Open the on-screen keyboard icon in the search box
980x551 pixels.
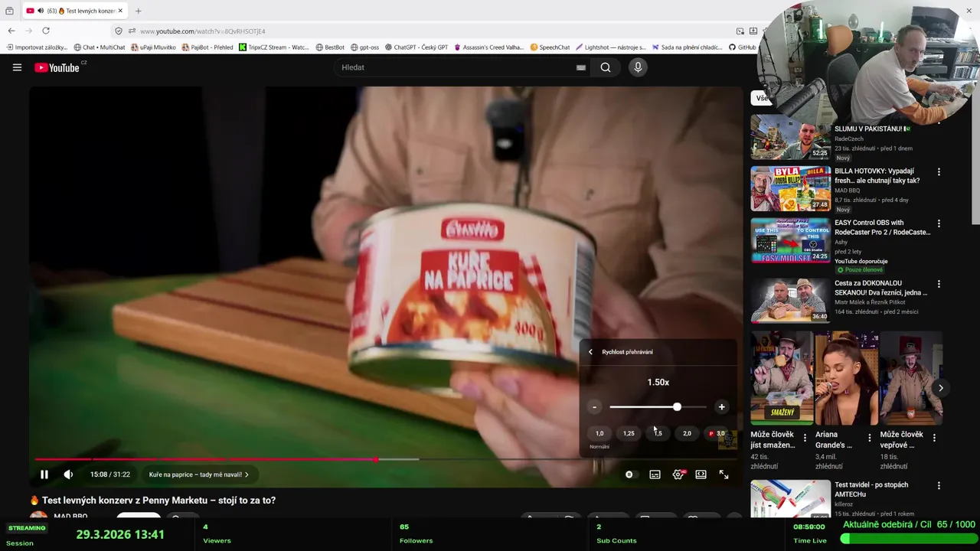click(x=581, y=67)
